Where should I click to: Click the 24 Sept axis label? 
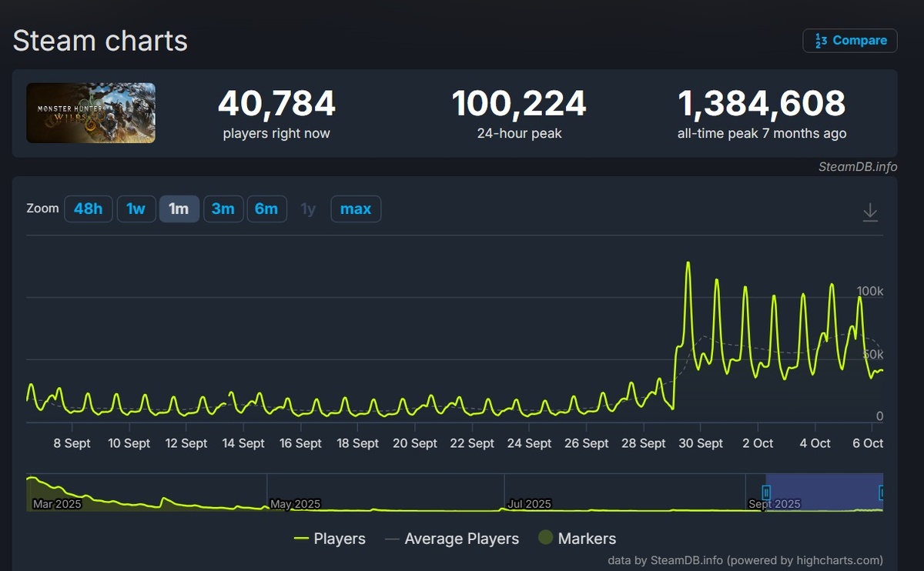pyautogui.click(x=528, y=443)
